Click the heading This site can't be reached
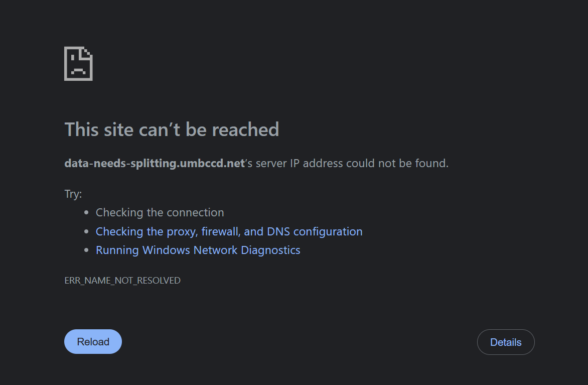The height and width of the screenshot is (385, 588). 172,130
